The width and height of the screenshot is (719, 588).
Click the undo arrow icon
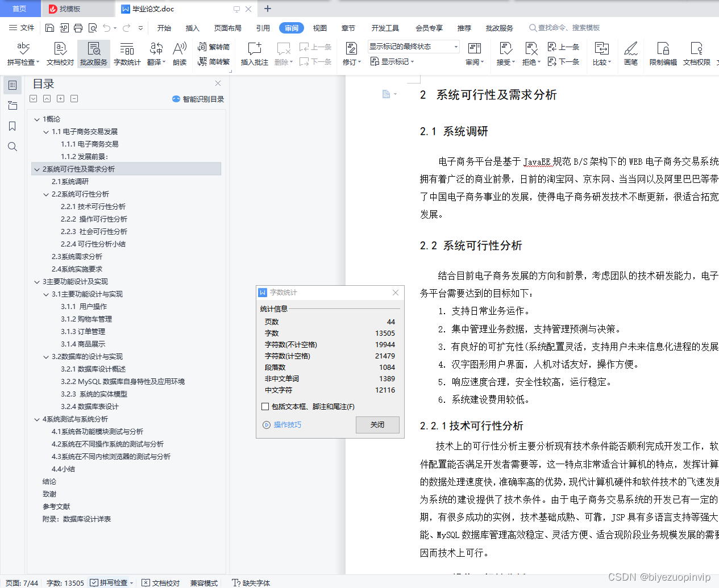pyautogui.click(x=107, y=28)
